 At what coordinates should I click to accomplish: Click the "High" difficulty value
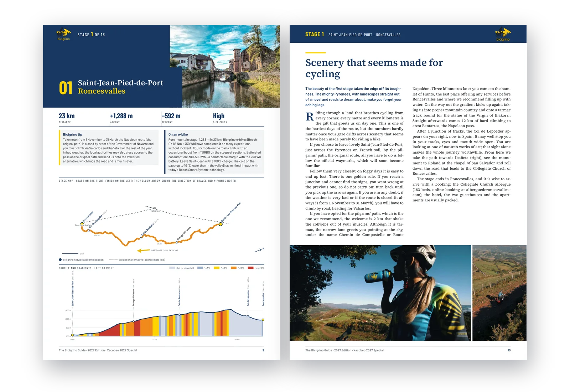point(219,116)
